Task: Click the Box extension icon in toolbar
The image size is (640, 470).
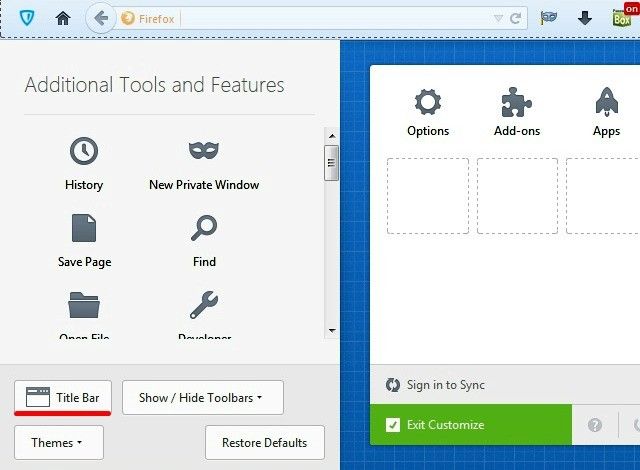Action: 624,16
